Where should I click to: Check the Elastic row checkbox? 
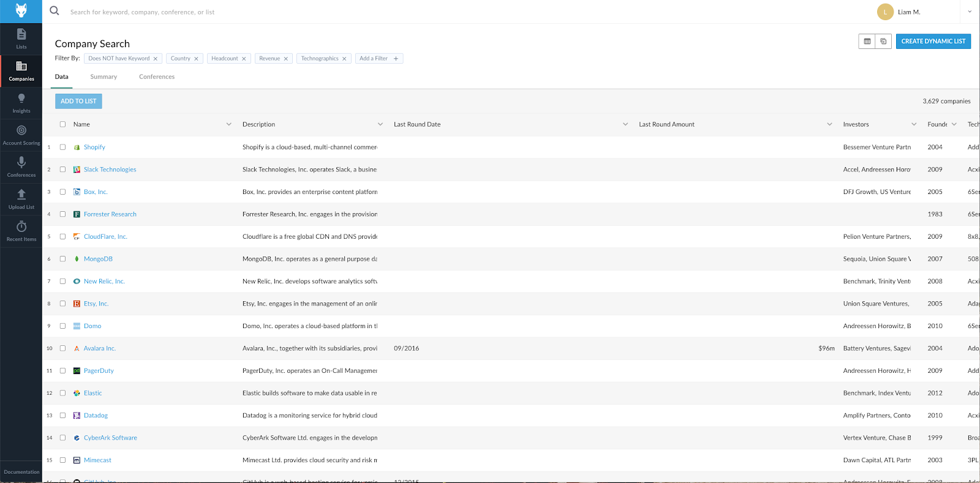[62, 393]
